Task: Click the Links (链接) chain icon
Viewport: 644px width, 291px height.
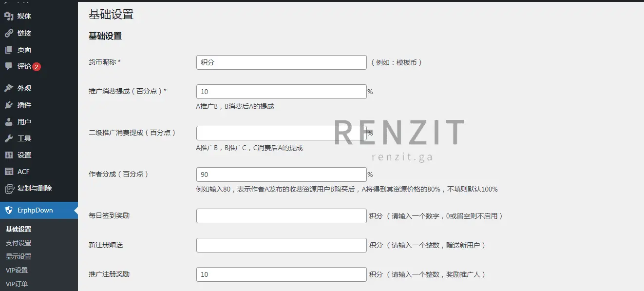Action: tap(8, 33)
